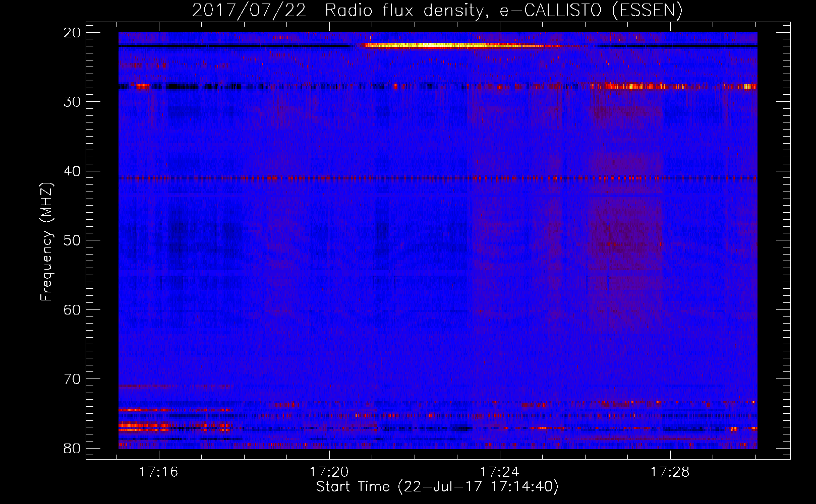This screenshot has height=504, width=816.
Task: Click the plot title "2017/07/22 Radio flux density, e-CALLISTO (ESSEN)"
Action: tap(437, 10)
